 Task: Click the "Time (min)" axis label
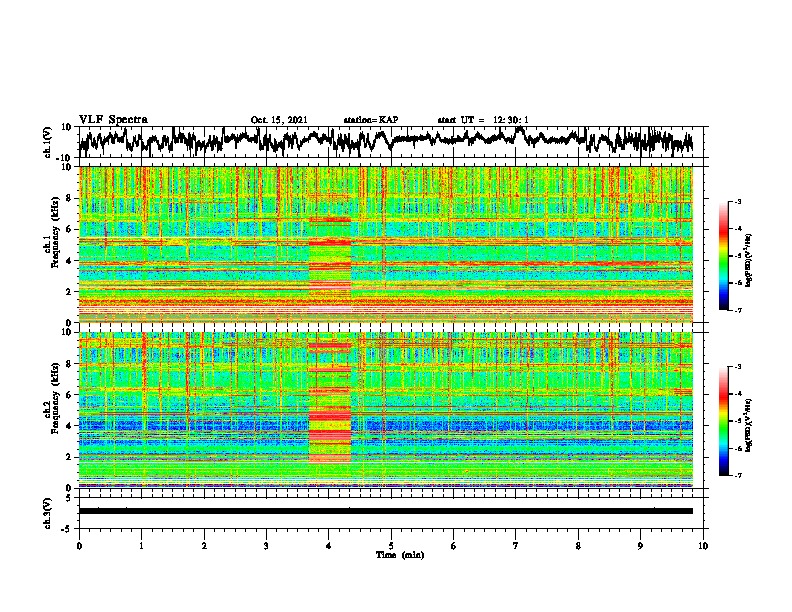400,555
